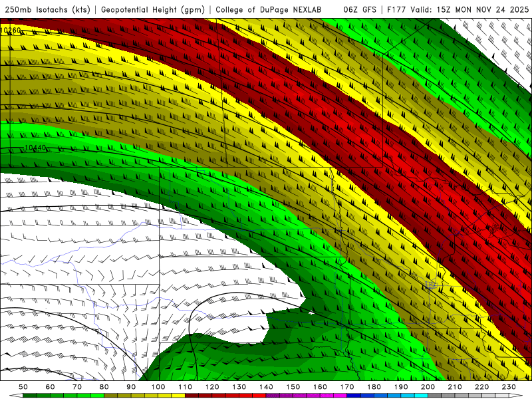The width and height of the screenshot is (532, 399).
Task: Select the 110 knot legend value
Action: 186,387
